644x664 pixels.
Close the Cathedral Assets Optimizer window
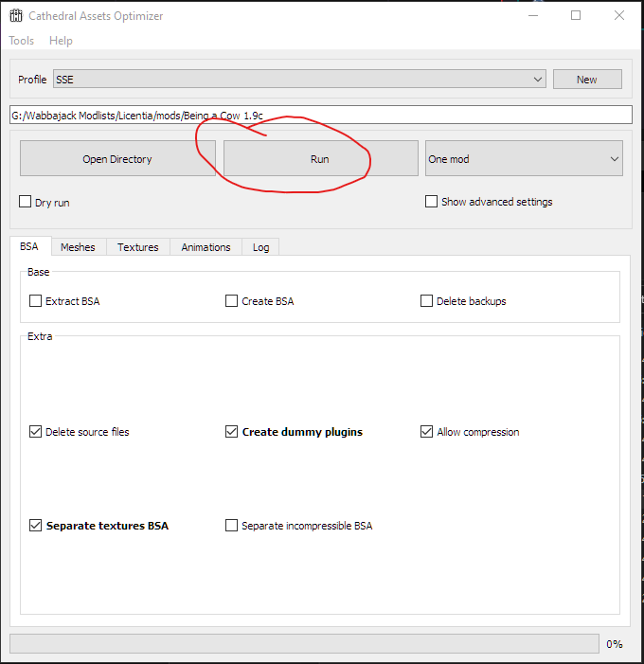(619, 16)
